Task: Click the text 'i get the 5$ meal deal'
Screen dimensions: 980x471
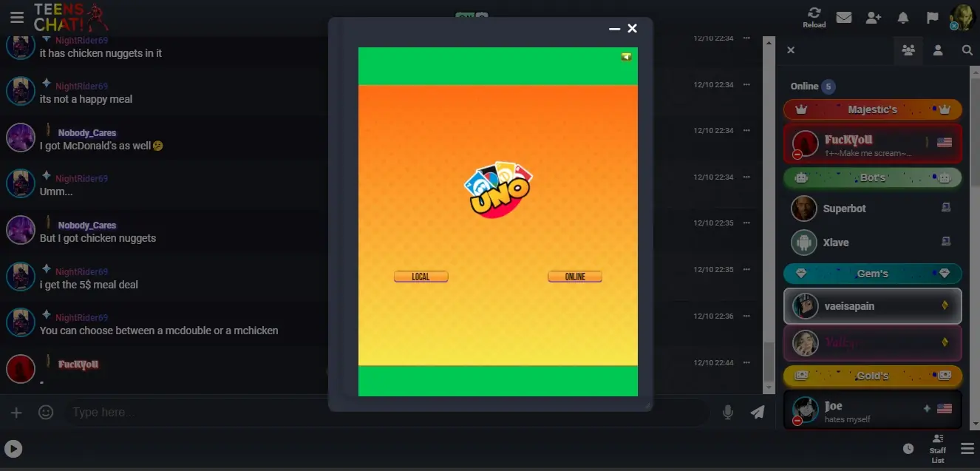Action: tap(89, 285)
